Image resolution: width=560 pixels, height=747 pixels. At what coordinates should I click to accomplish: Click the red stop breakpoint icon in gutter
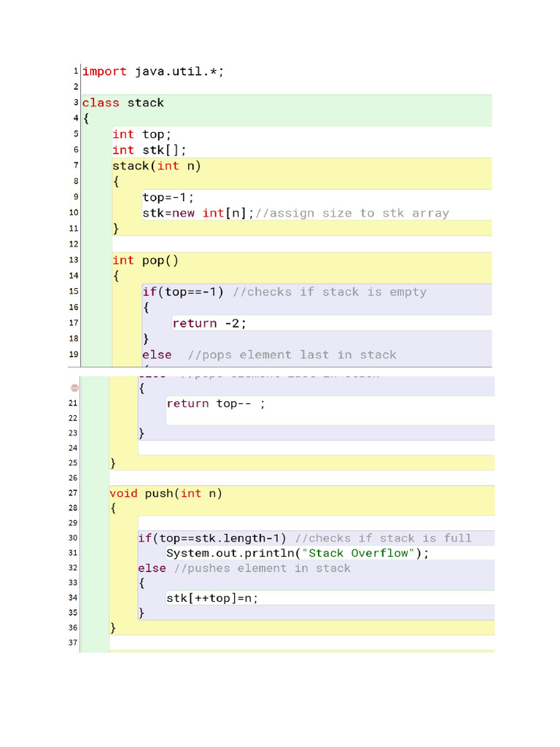coord(74,388)
